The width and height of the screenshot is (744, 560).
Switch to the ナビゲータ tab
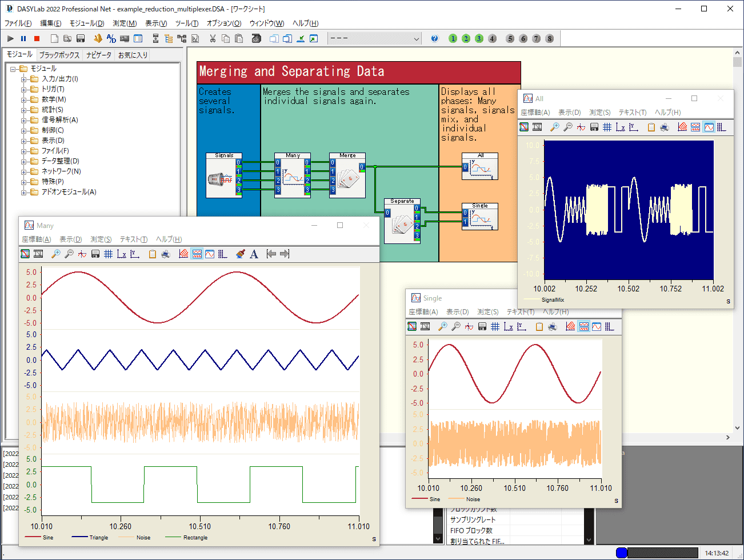pyautogui.click(x=99, y=55)
